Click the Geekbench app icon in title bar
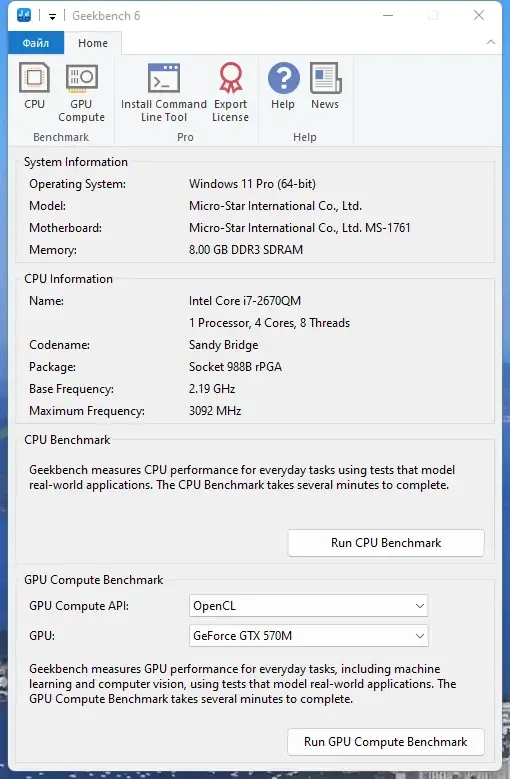The image size is (510, 779). pos(24,15)
